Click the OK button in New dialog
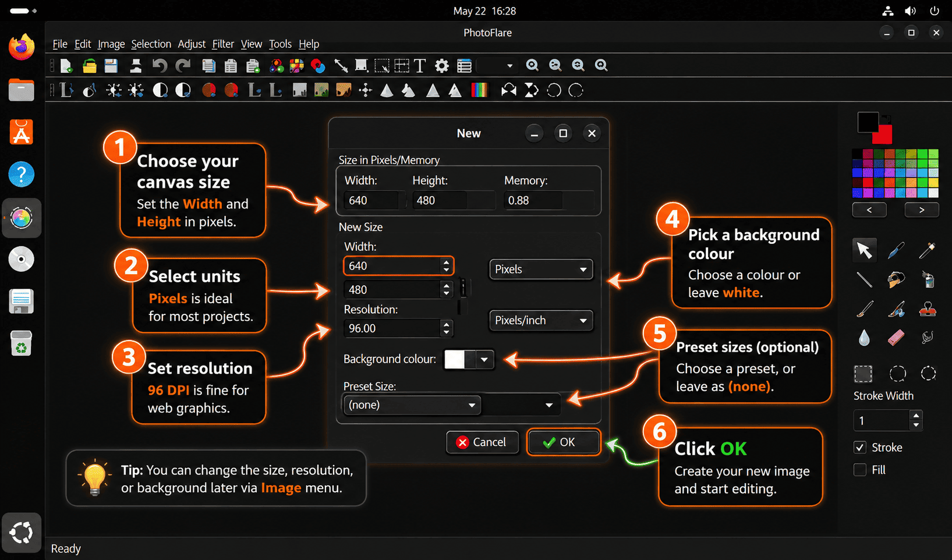The width and height of the screenshot is (952, 560). click(x=563, y=442)
